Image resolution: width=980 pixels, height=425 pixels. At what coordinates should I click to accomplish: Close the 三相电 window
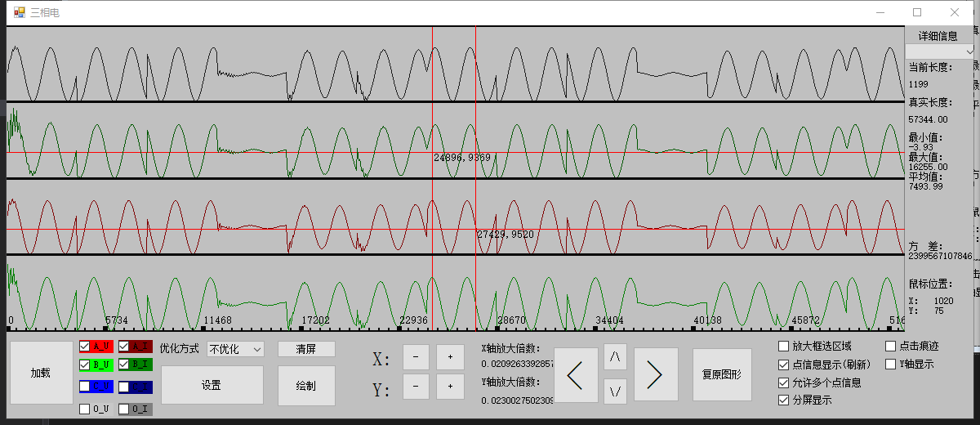955,12
